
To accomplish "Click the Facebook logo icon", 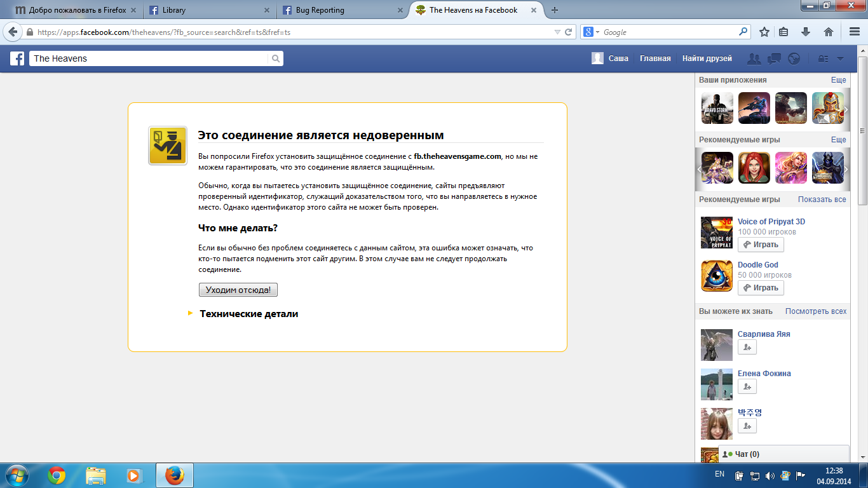I will [x=17, y=58].
